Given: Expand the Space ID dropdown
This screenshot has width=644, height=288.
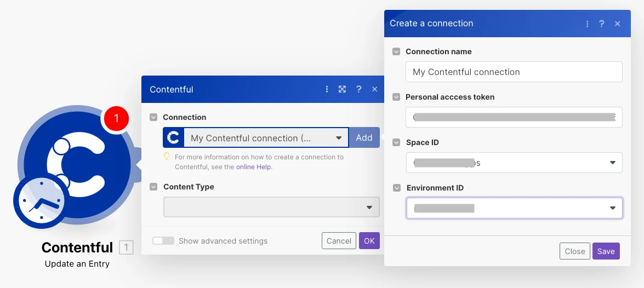Looking at the screenshot, I should [x=514, y=163].
